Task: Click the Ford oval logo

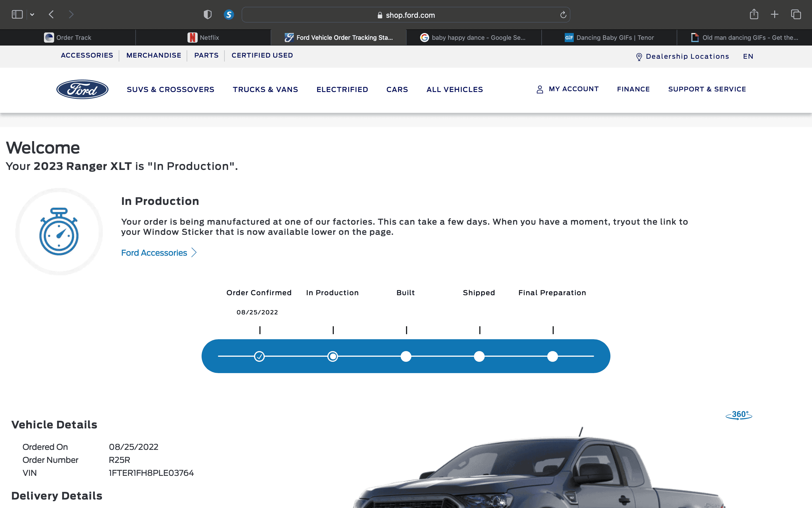Action: pos(82,89)
